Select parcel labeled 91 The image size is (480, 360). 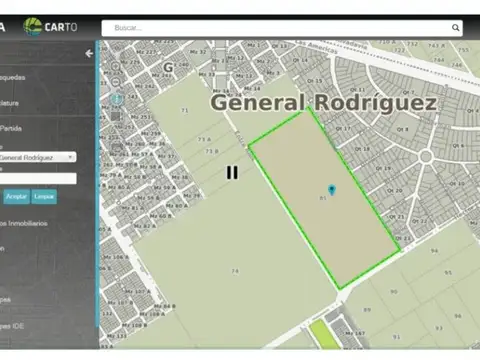[x=396, y=337]
